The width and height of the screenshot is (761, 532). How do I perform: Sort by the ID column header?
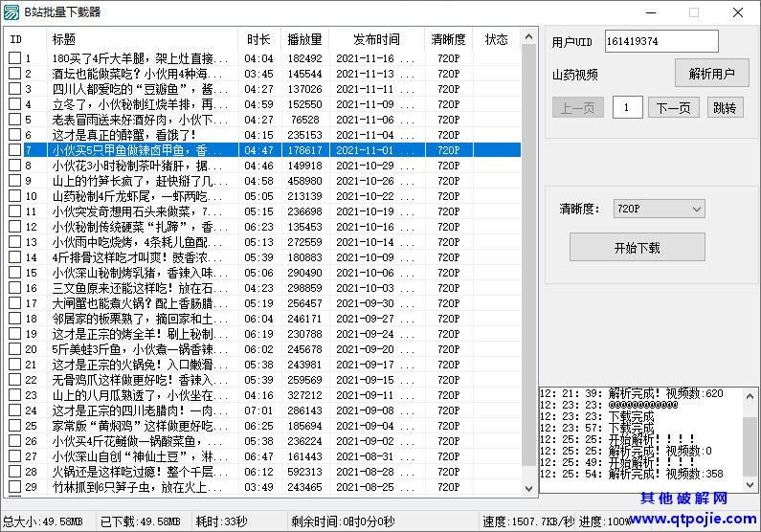(x=25, y=39)
